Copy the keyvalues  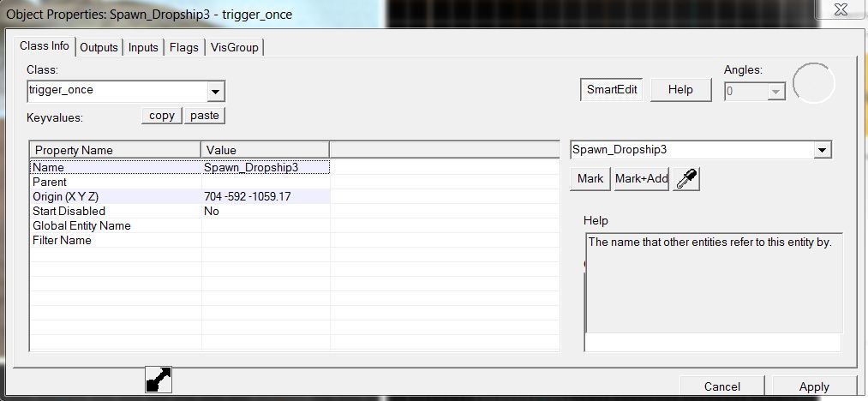pos(162,116)
